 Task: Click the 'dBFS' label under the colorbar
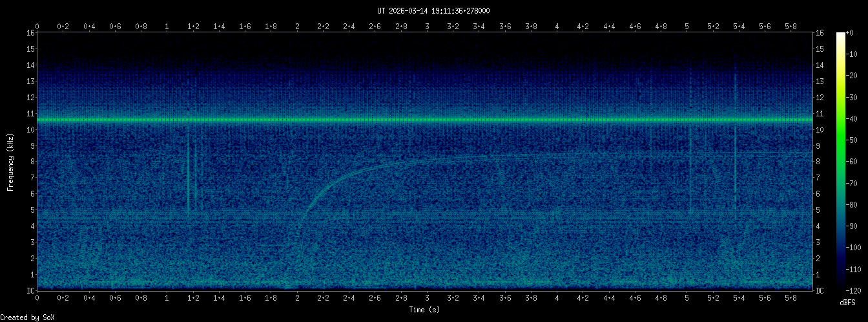847,302
